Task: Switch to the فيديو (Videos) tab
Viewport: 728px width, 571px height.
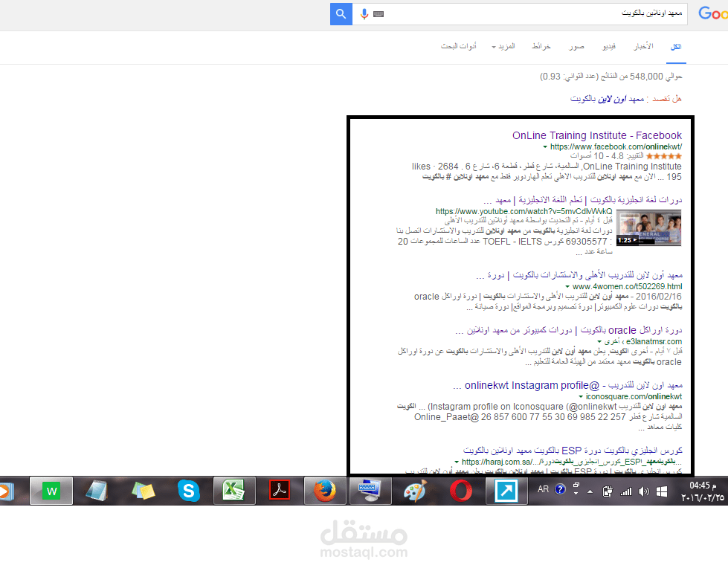Action: coord(609,46)
